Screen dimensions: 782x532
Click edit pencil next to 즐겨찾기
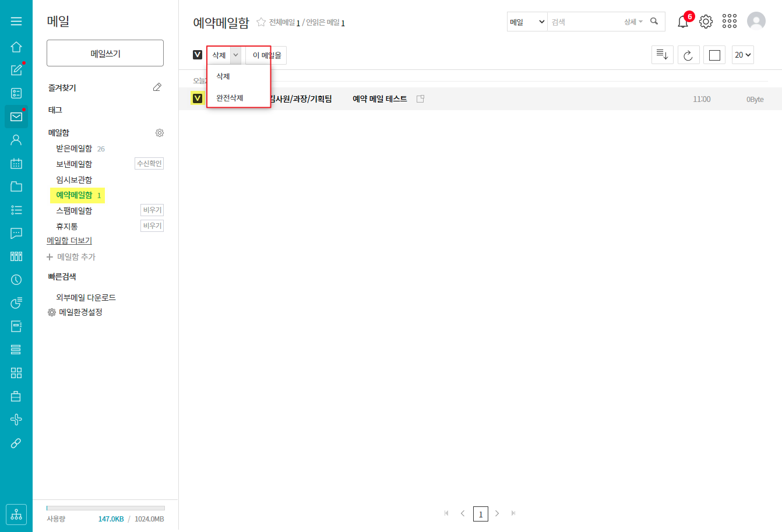(157, 87)
